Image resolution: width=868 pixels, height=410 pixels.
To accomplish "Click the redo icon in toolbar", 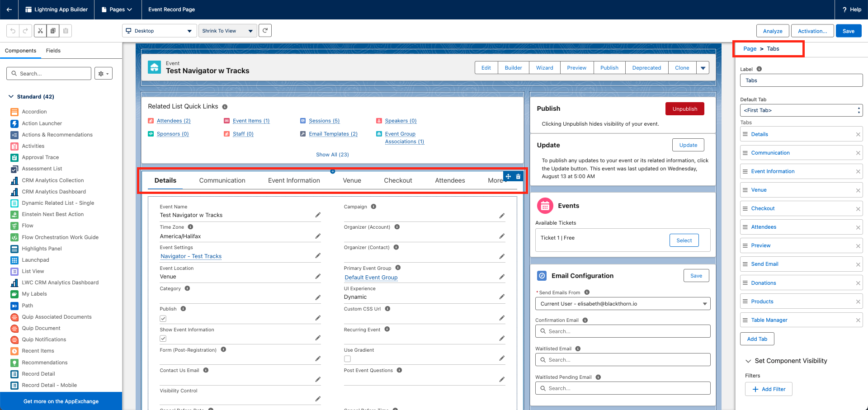I will tap(26, 31).
